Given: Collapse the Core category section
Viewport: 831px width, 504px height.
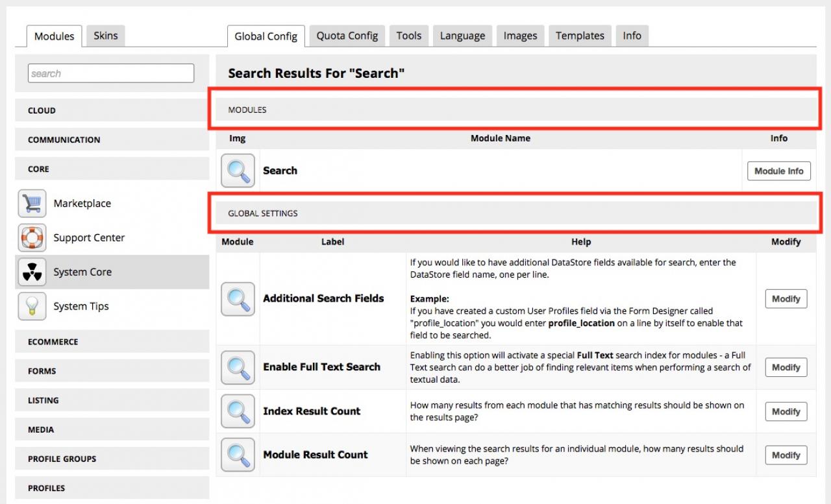Looking at the screenshot, I should pos(112,169).
